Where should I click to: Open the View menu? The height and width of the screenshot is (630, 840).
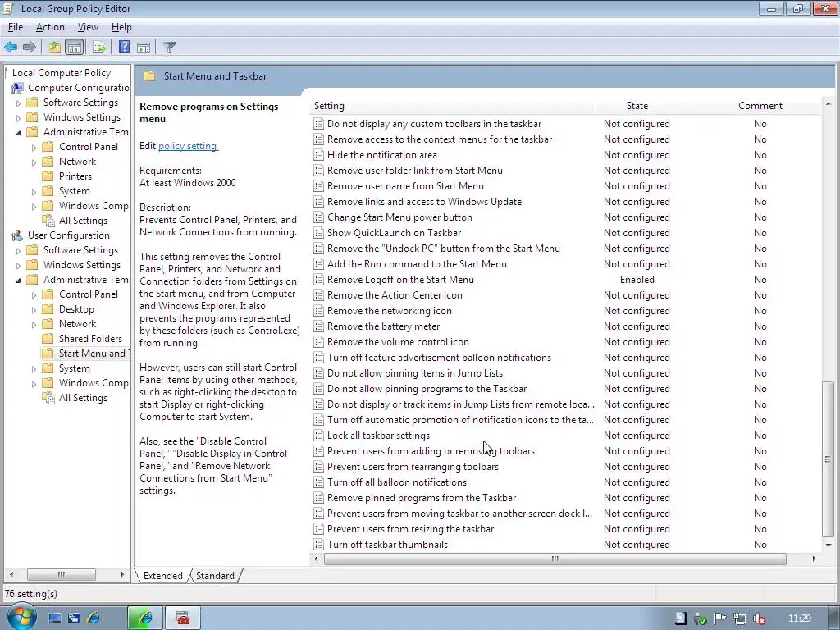pos(88,27)
